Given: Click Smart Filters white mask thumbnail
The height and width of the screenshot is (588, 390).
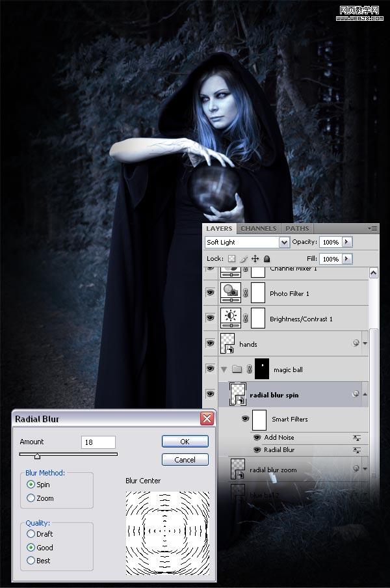Looking at the screenshot, I should [259, 420].
